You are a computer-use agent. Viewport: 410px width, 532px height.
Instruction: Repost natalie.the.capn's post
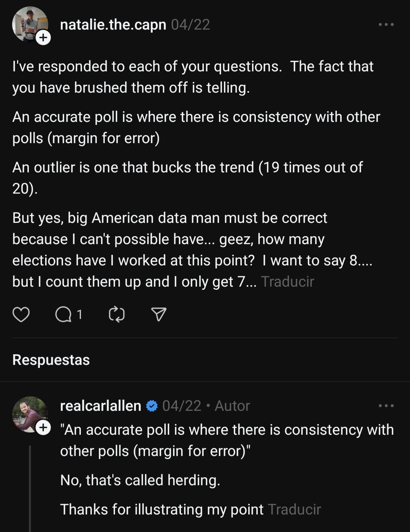click(117, 315)
